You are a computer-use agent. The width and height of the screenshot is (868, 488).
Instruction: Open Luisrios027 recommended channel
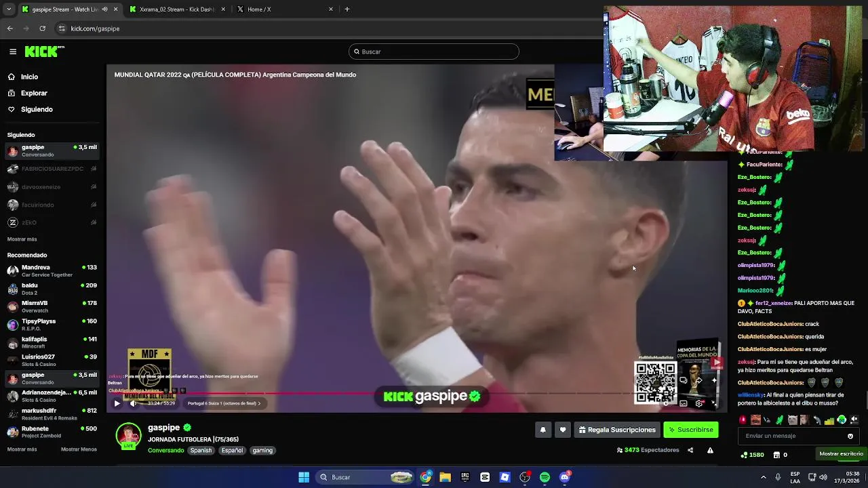point(52,360)
